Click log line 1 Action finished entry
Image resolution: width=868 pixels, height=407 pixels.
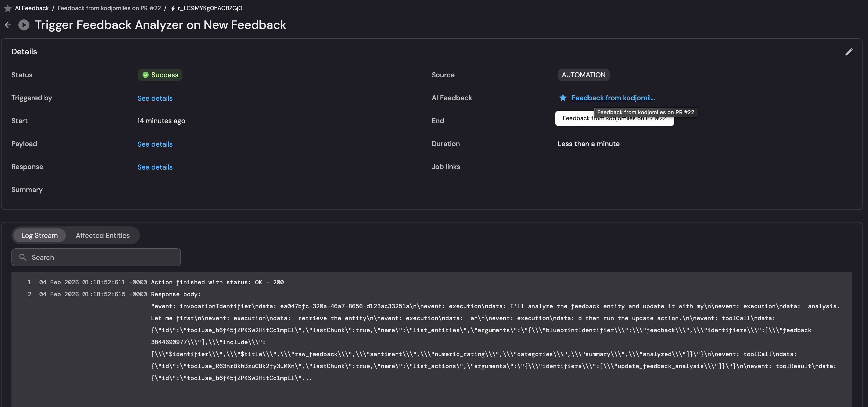(217, 282)
